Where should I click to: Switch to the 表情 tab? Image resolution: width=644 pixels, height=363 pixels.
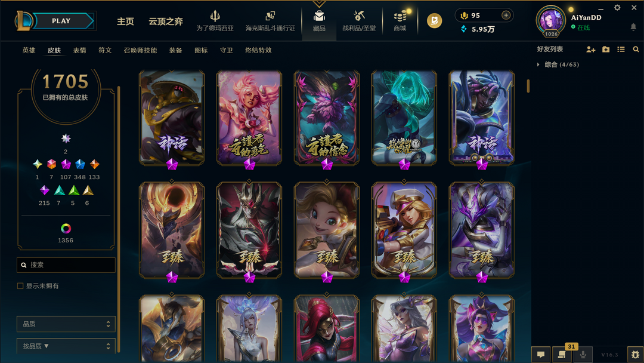(80, 50)
